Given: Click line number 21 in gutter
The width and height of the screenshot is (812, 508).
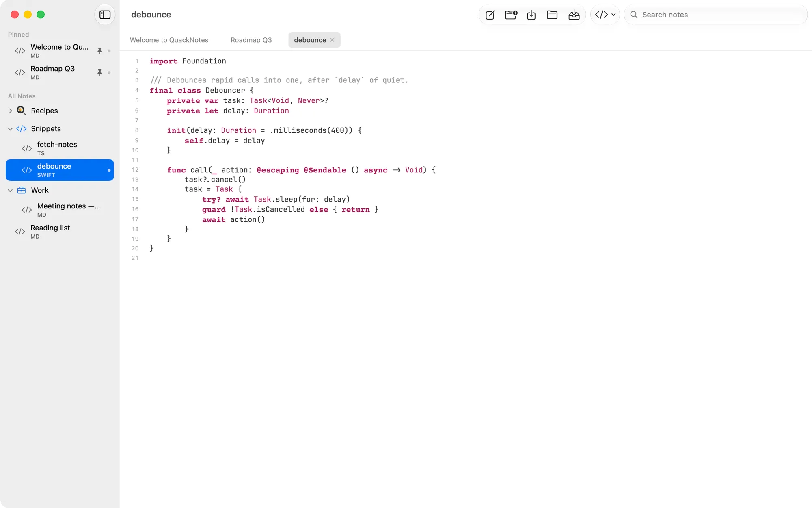Looking at the screenshot, I should (135, 258).
